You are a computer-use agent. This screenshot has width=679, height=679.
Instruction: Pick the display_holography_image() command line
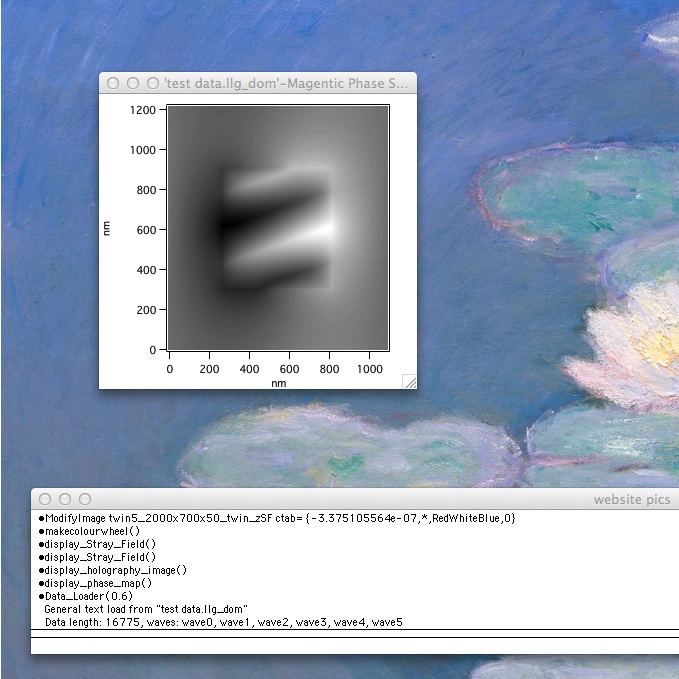[113, 570]
